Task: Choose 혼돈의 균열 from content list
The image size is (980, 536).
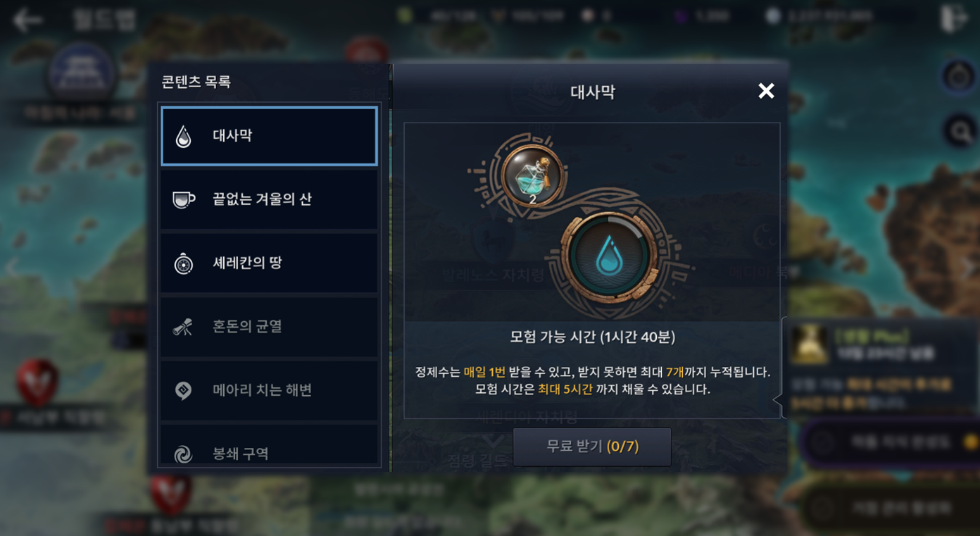Action: 269,327
